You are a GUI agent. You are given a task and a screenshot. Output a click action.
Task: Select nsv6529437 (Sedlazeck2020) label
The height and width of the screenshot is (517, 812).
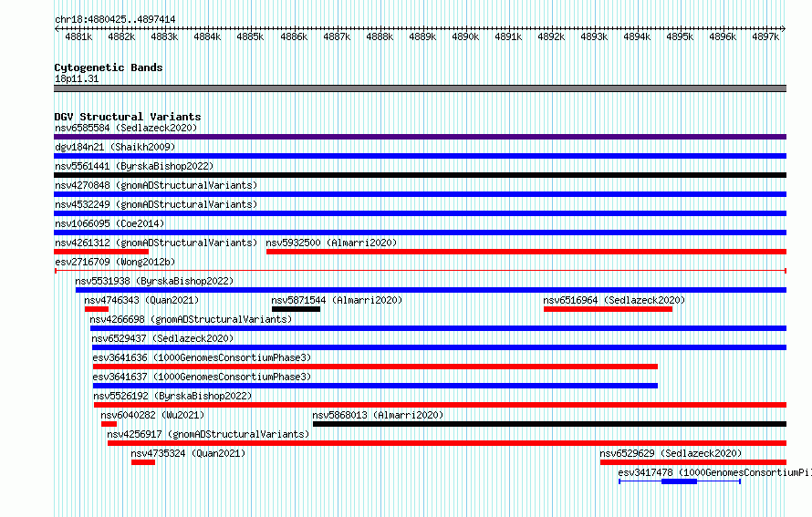click(x=162, y=338)
